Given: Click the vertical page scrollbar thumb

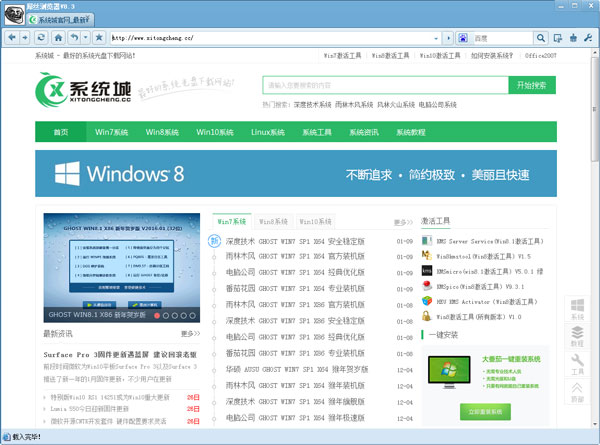Looking at the screenshot, I should click(595, 109).
